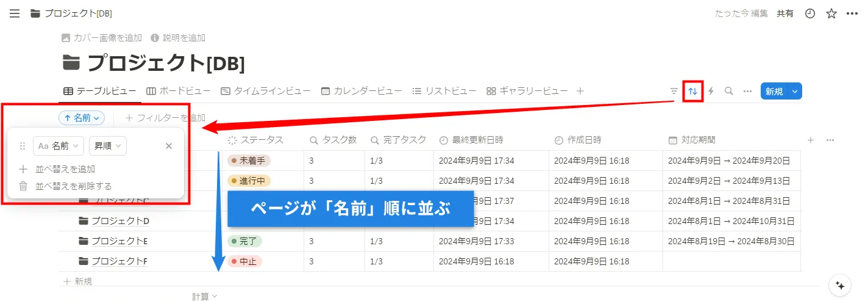
Task: Open the database search magnifier
Action: tap(728, 91)
